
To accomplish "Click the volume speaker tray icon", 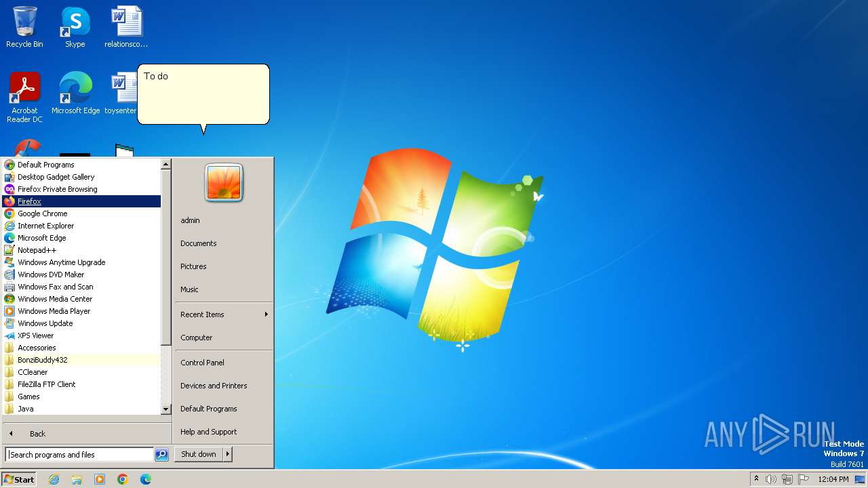I will pyautogui.click(x=771, y=479).
